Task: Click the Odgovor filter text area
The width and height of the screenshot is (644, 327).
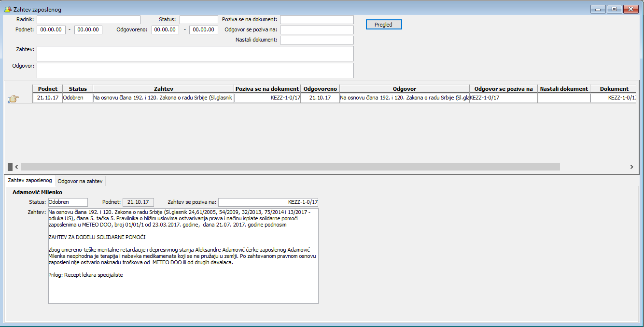Action: [195, 71]
